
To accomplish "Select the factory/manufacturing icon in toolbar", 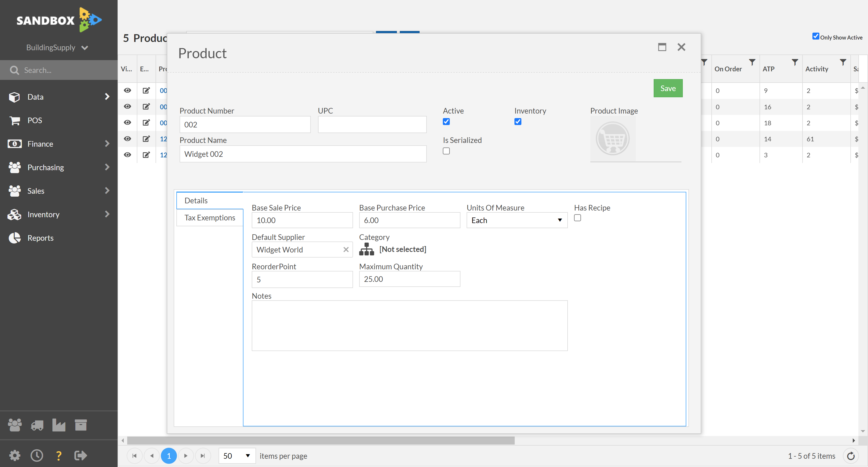I will [x=59, y=425].
